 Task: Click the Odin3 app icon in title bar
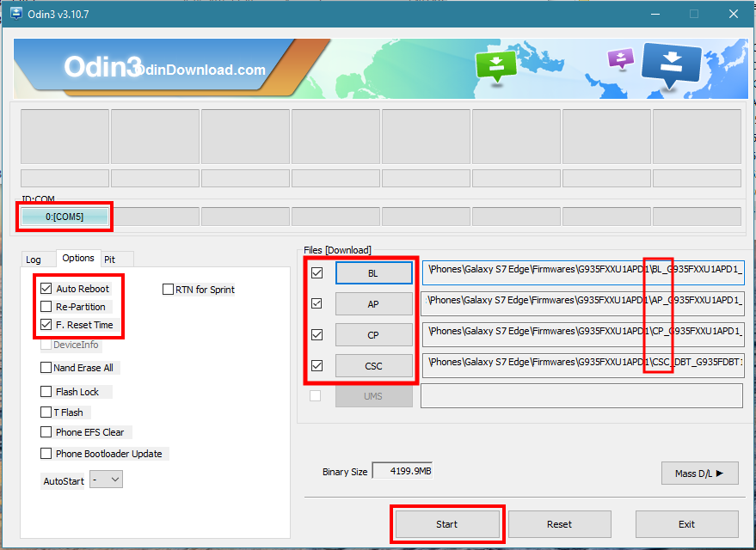[x=15, y=15]
